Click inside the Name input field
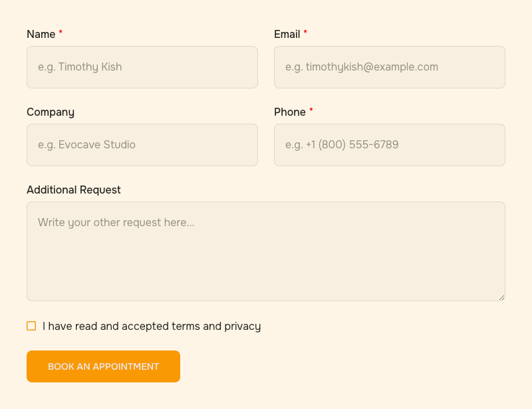 tap(142, 67)
